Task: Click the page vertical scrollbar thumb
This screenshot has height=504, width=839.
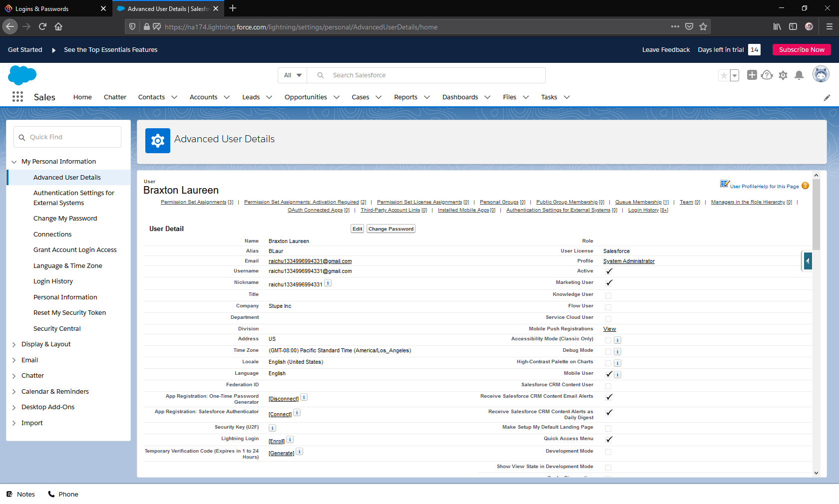Action: (x=816, y=215)
